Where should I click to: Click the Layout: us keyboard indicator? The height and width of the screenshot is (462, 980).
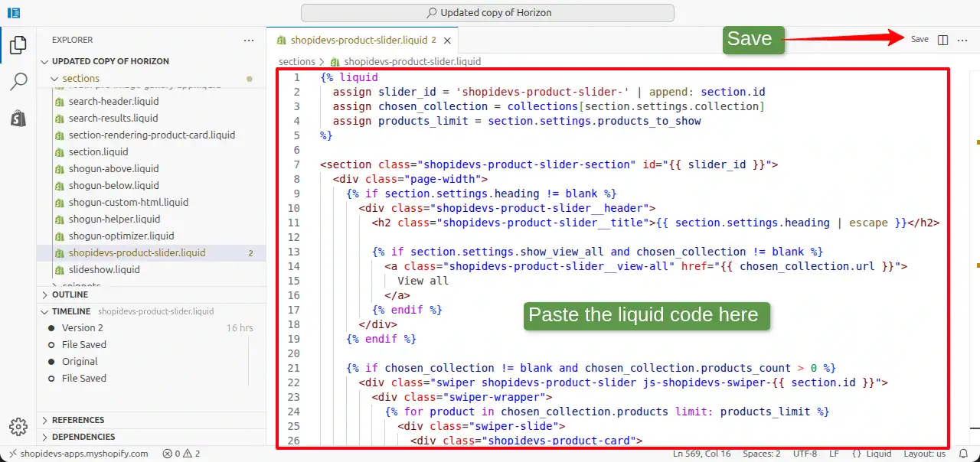(925, 454)
